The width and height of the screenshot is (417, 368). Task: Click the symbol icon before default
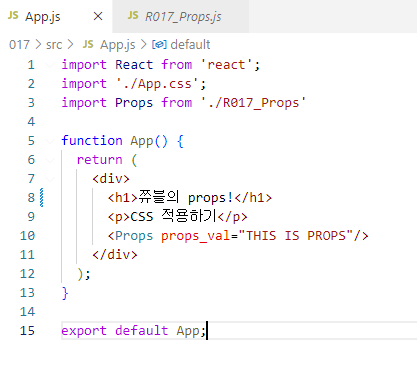[159, 45]
